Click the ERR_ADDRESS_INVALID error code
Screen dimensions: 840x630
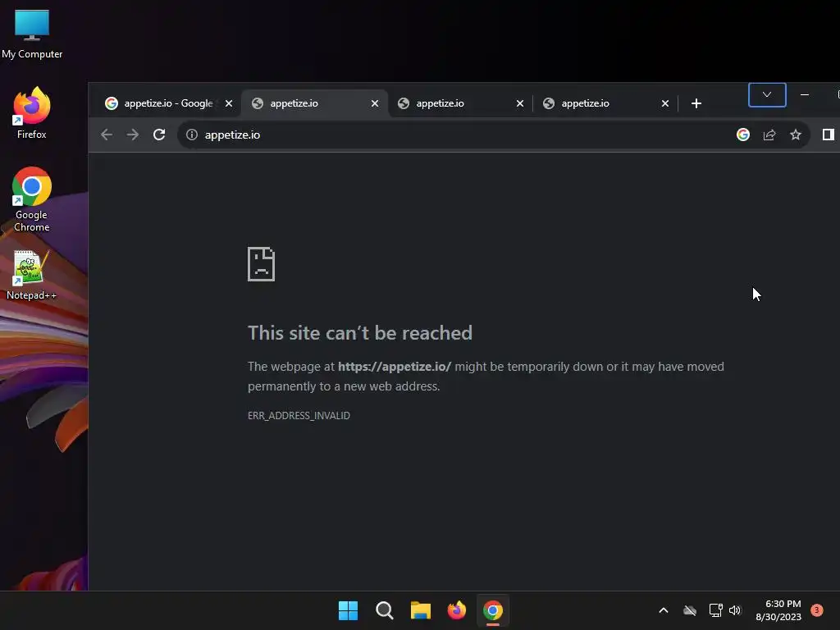pos(299,416)
